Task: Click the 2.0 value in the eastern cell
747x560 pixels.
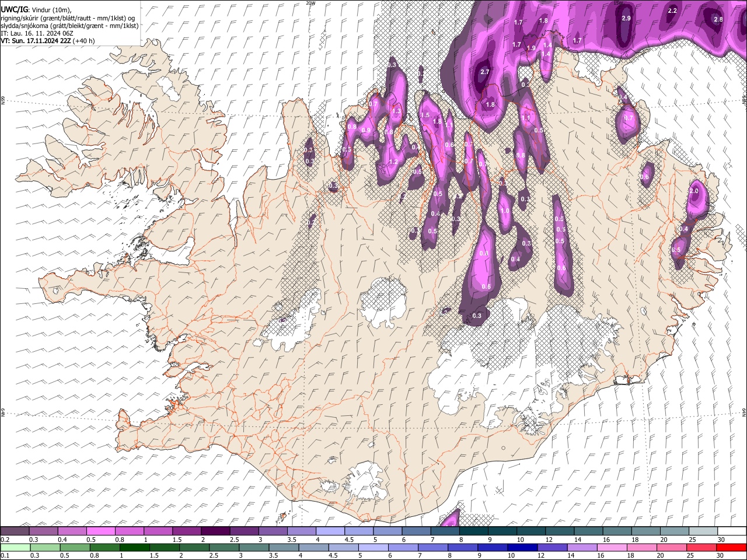Action: click(694, 191)
